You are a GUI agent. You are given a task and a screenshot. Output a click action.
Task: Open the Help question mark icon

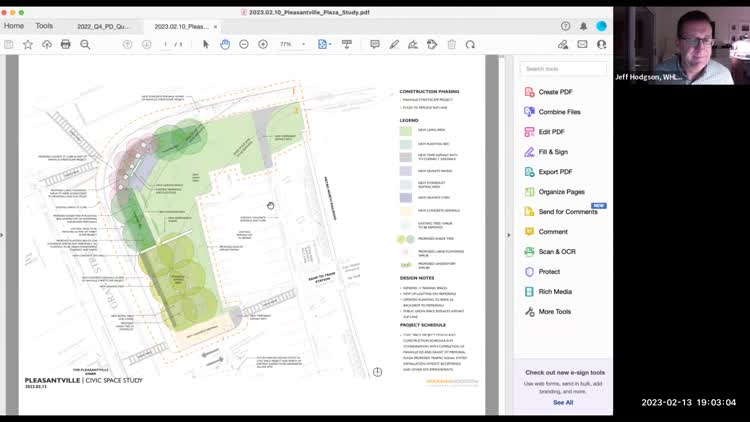pos(565,26)
